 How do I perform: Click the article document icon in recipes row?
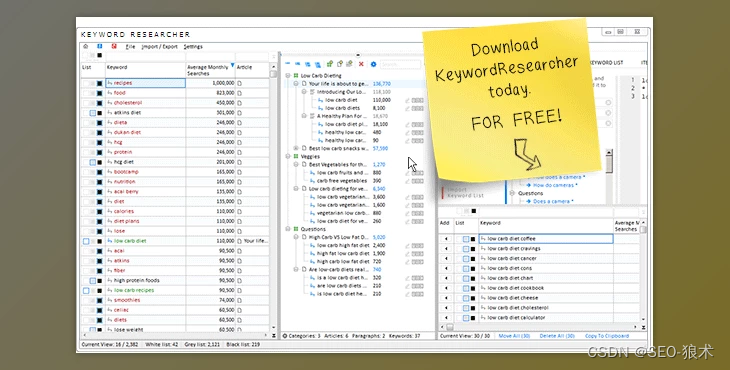(240, 83)
